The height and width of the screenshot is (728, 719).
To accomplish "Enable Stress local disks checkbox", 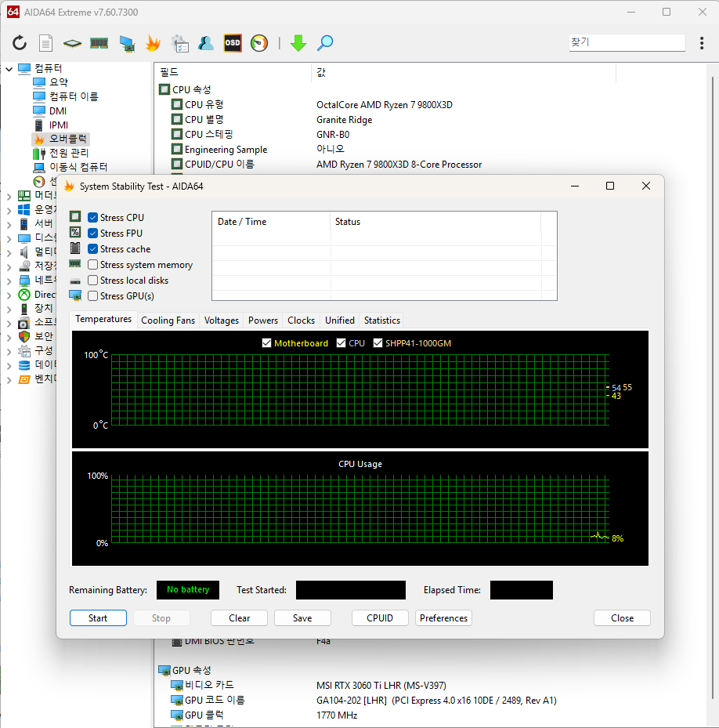I will (93, 281).
